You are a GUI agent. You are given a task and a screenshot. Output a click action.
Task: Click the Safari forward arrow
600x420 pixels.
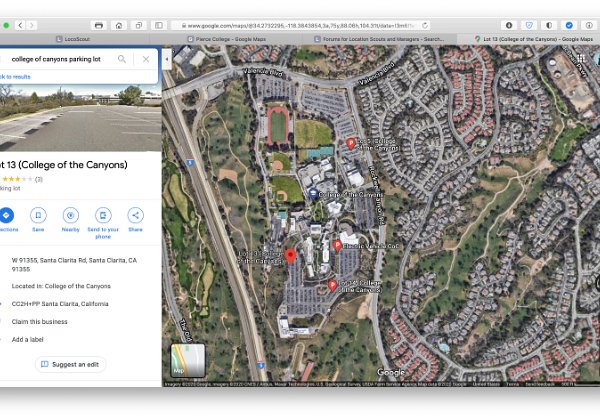pos(32,26)
